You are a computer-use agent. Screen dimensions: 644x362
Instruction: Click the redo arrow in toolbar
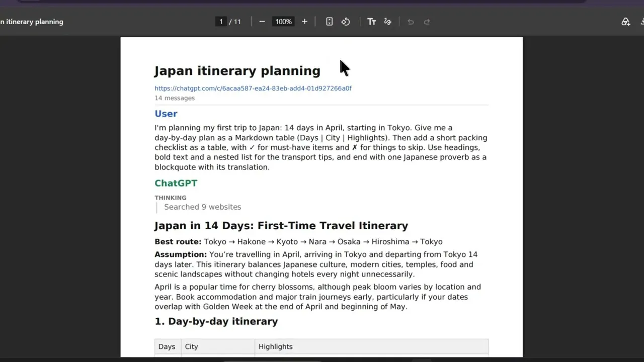pyautogui.click(x=427, y=22)
